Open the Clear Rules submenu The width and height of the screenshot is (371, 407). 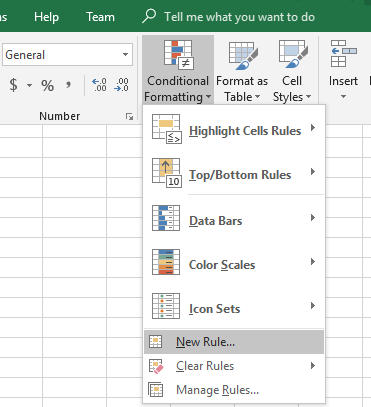coord(234,366)
